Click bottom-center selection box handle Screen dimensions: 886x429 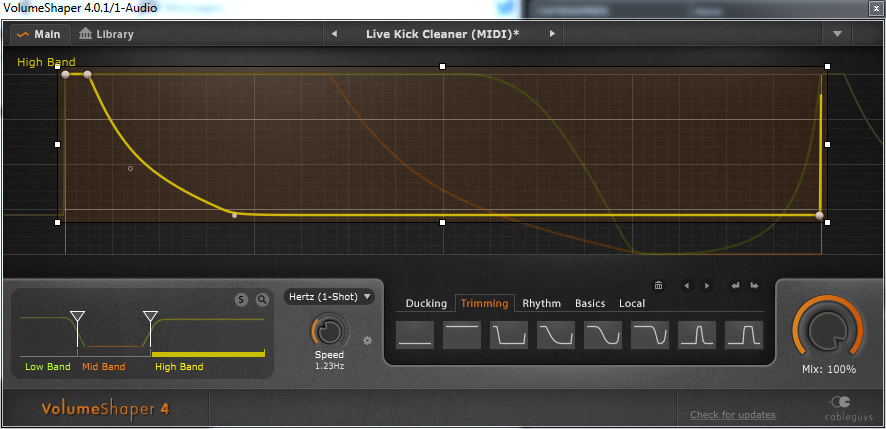442,223
